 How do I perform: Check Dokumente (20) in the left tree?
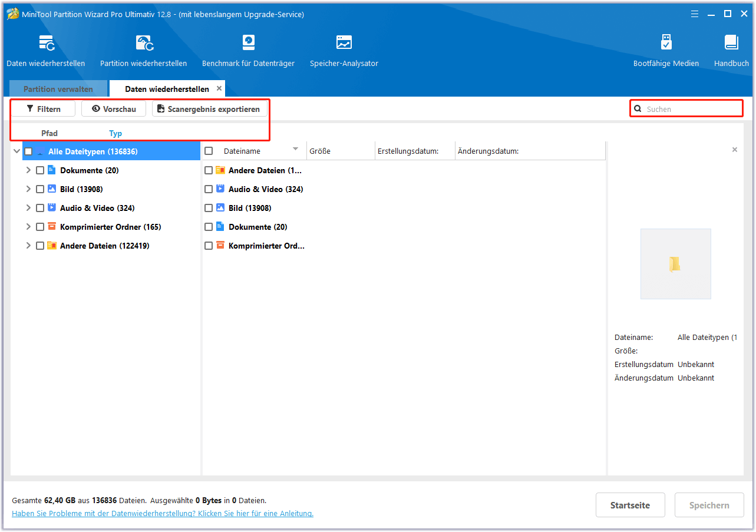point(40,170)
